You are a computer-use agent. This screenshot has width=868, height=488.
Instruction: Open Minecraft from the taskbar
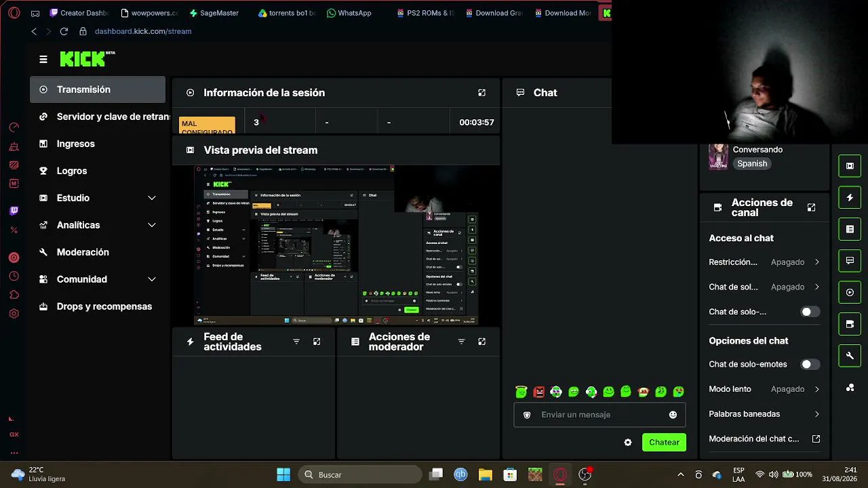pos(535,474)
